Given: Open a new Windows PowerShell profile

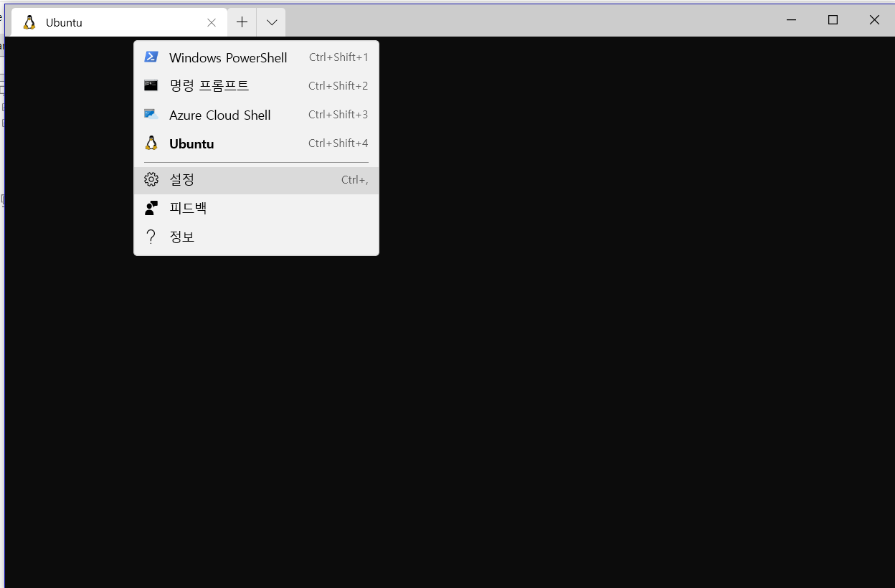Looking at the screenshot, I should [x=256, y=57].
